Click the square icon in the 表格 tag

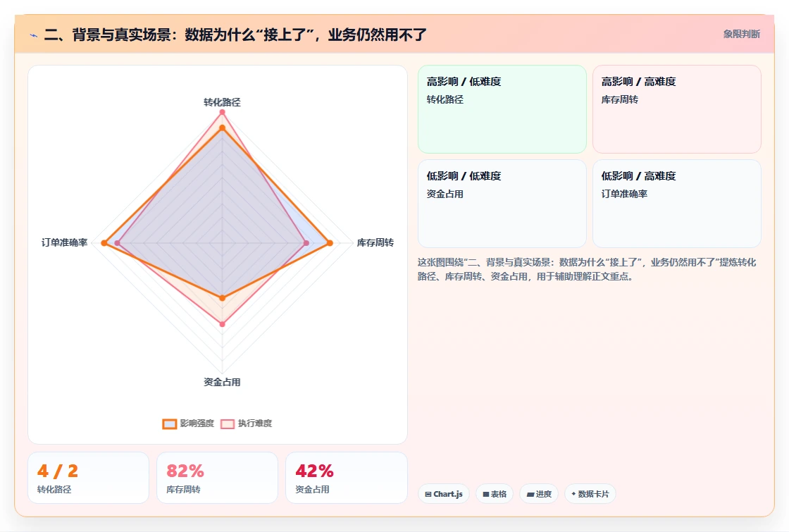click(486, 494)
